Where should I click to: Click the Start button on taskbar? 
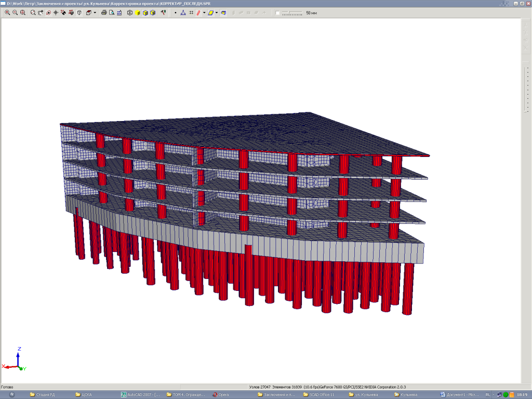(x=11, y=394)
